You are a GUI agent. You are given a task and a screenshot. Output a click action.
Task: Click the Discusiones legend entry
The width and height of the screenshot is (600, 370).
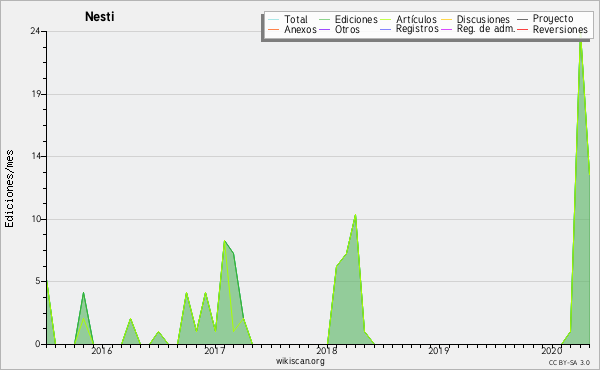coord(476,19)
